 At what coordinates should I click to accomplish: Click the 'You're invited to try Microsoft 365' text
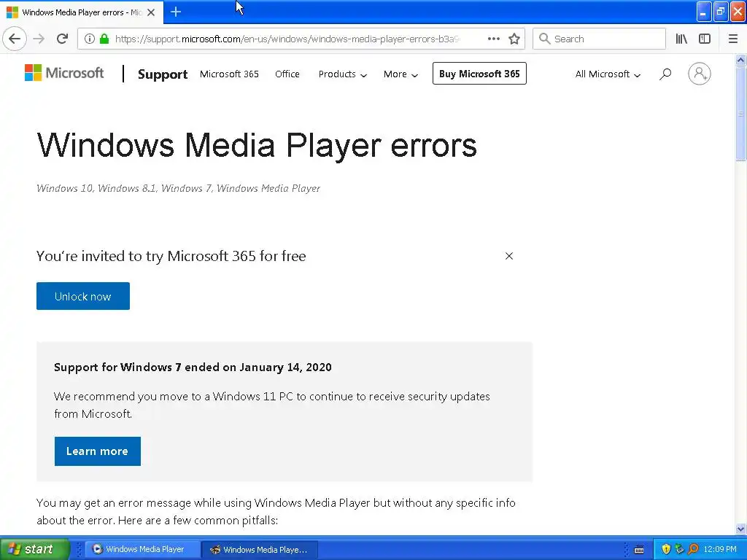click(x=171, y=256)
